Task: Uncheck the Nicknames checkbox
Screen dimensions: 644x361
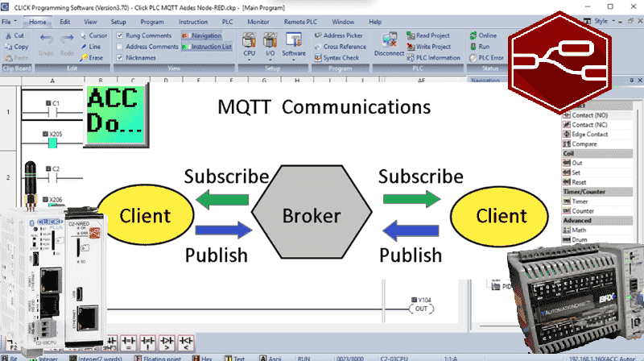Action: click(x=120, y=57)
